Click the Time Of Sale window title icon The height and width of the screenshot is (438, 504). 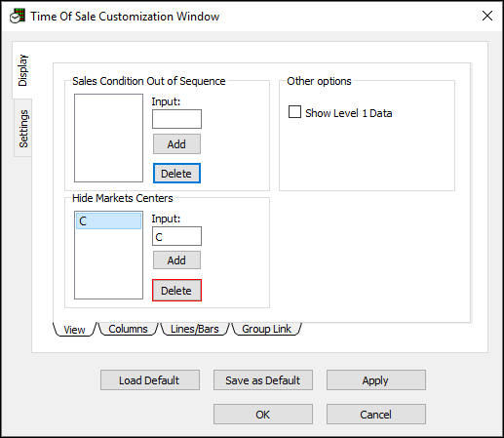18,16
